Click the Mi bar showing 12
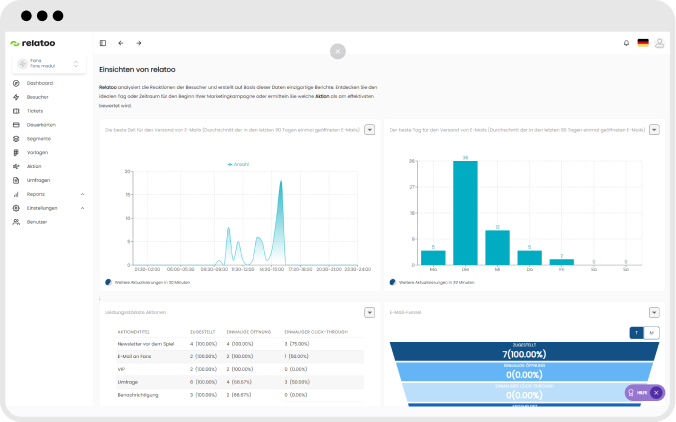Screen dimensions: 676x422 (x=498, y=248)
